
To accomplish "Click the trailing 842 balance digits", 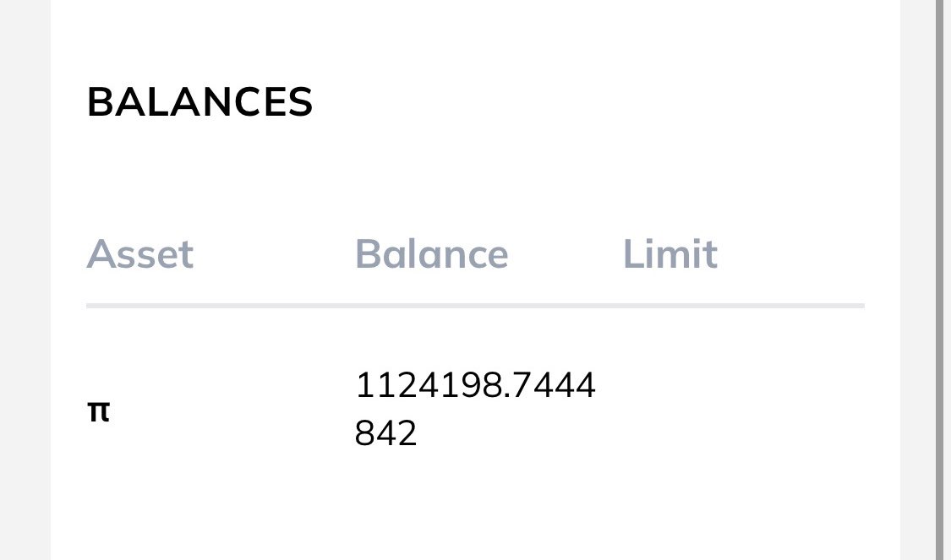I will [x=386, y=434].
